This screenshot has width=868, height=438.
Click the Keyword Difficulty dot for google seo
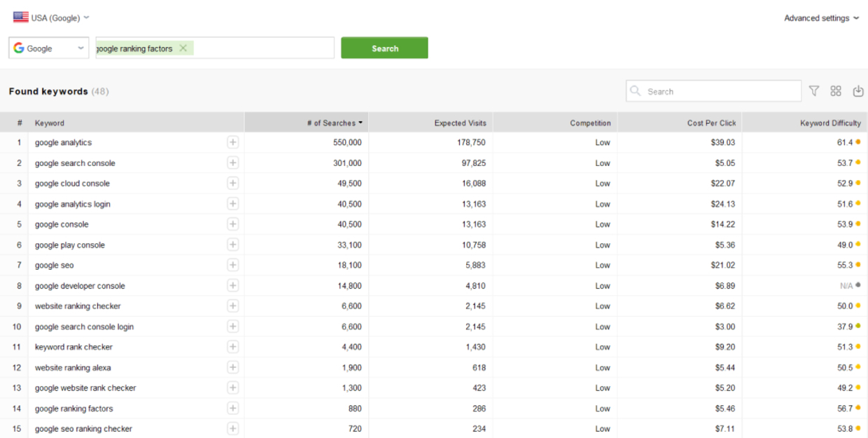click(860, 265)
